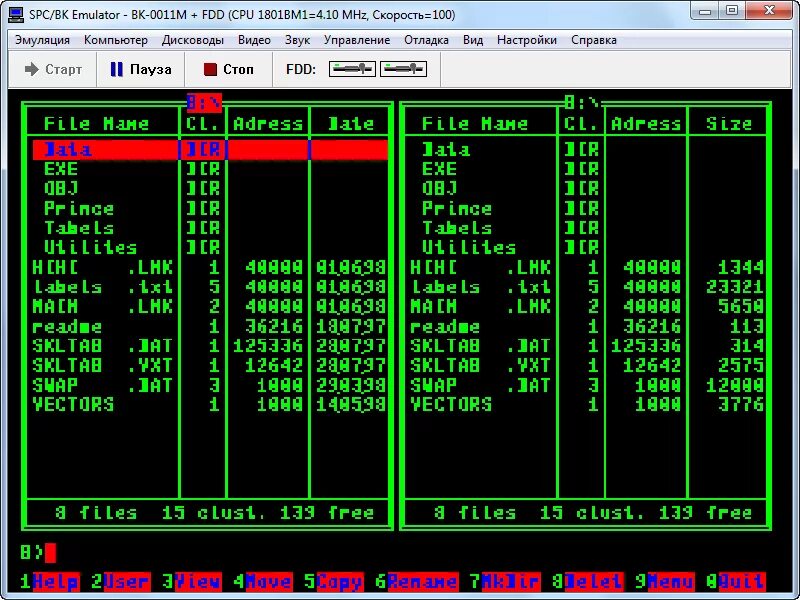The image size is (800, 600).
Task: Click the 5 Copy function key label
Action: click(x=334, y=581)
